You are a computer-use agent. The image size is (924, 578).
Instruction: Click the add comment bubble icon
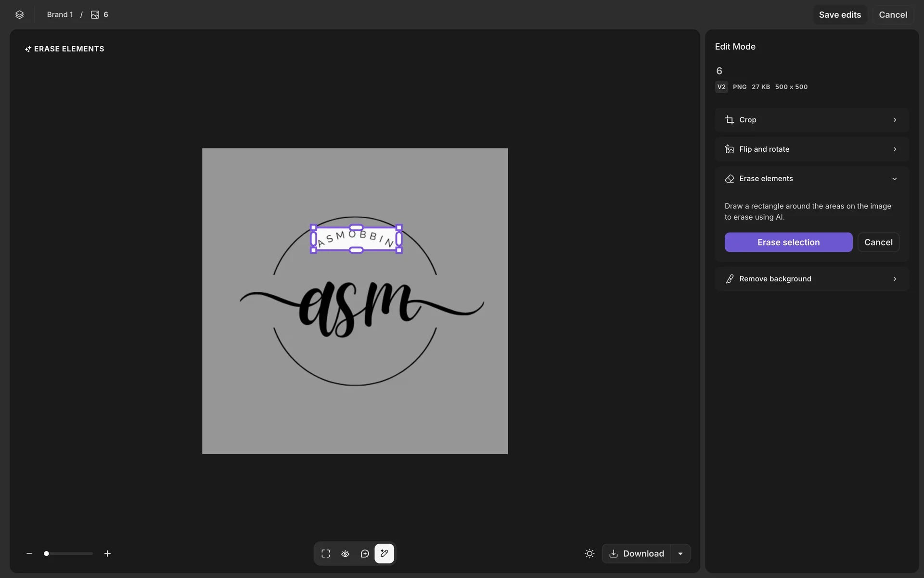coord(365,553)
